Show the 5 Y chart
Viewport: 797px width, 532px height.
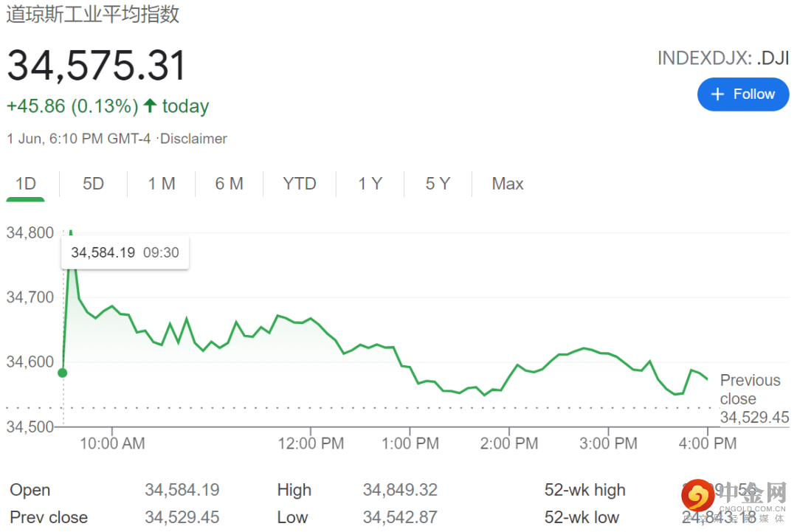pos(438,184)
